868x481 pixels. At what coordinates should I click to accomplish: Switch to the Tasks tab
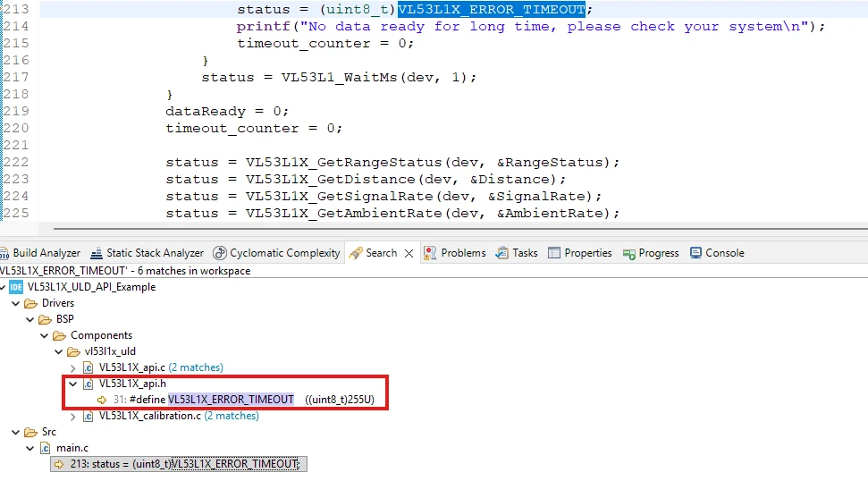[x=517, y=253]
